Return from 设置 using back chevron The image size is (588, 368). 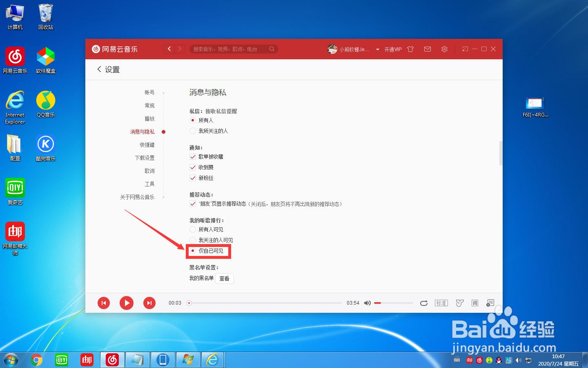click(x=99, y=70)
